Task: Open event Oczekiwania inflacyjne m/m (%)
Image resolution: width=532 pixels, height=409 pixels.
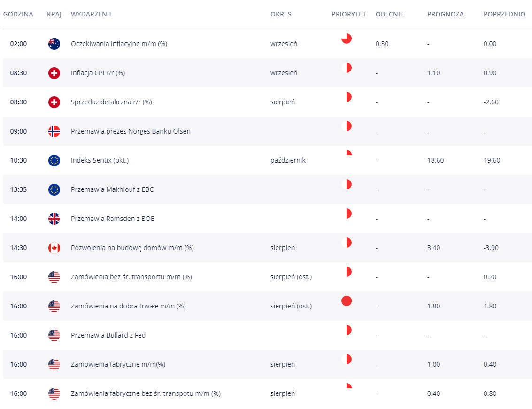Action: (x=119, y=44)
